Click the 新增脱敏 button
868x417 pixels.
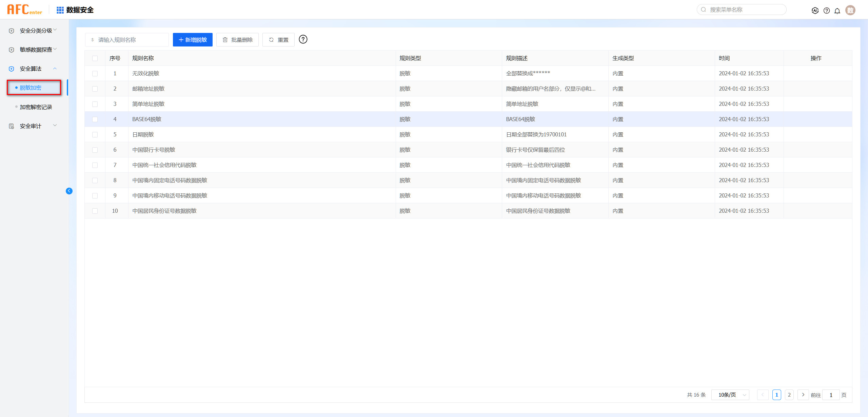click(193, 40)
